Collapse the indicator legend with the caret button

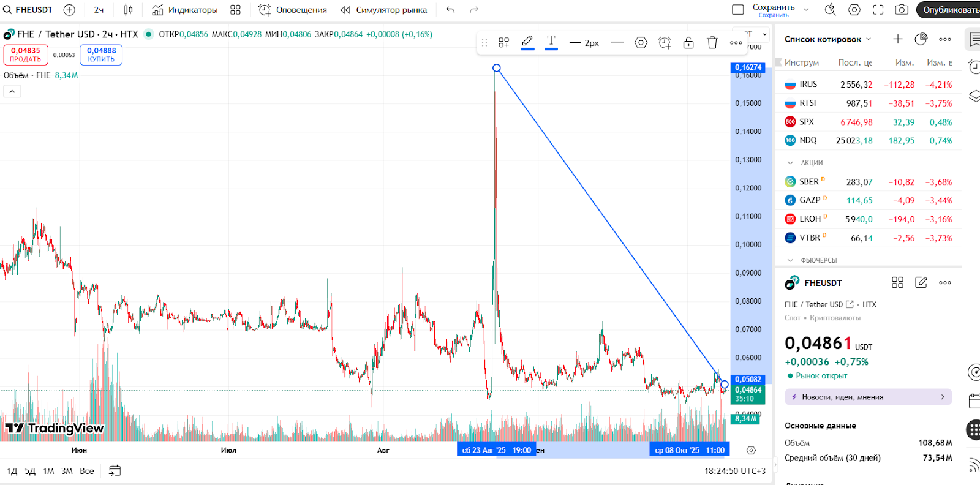[x=12, y=91]
